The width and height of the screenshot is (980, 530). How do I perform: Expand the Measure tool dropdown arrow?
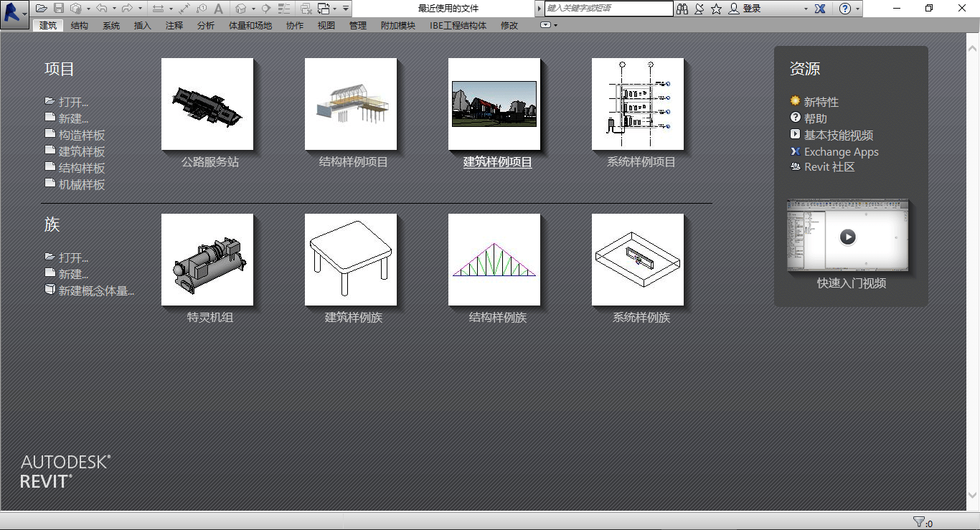(171, 9)
